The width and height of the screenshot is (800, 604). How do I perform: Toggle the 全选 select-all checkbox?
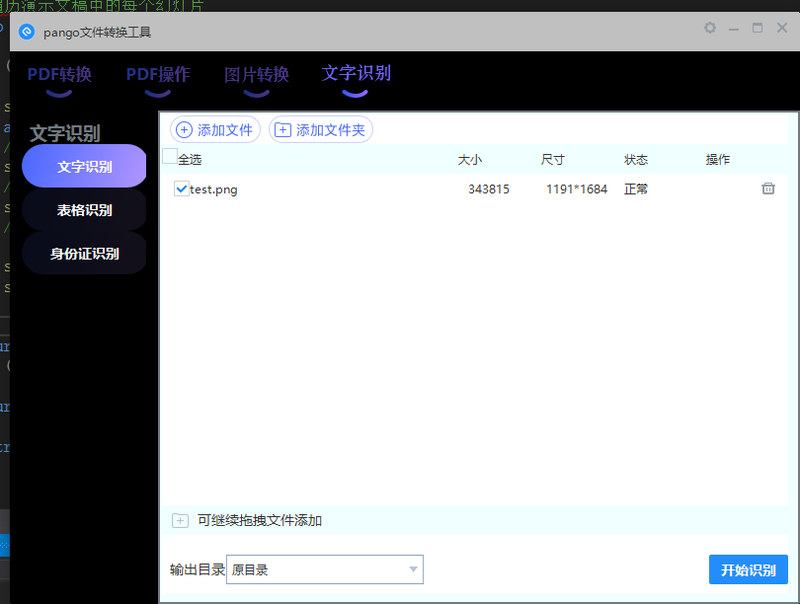pos(169,156)
